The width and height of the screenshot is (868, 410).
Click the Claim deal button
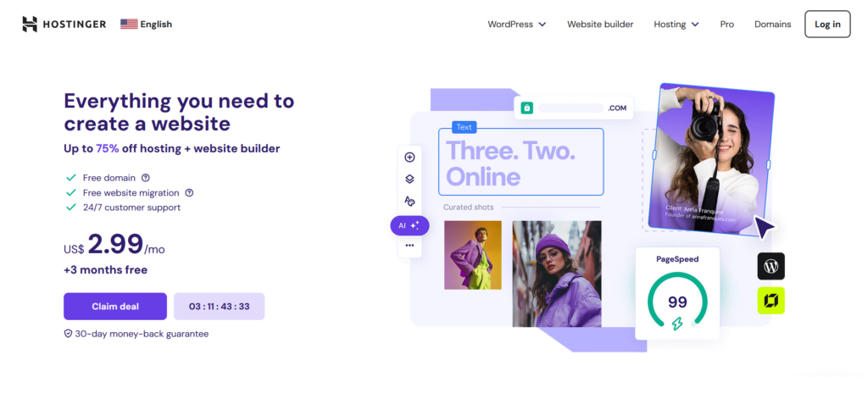click(115, 307)
